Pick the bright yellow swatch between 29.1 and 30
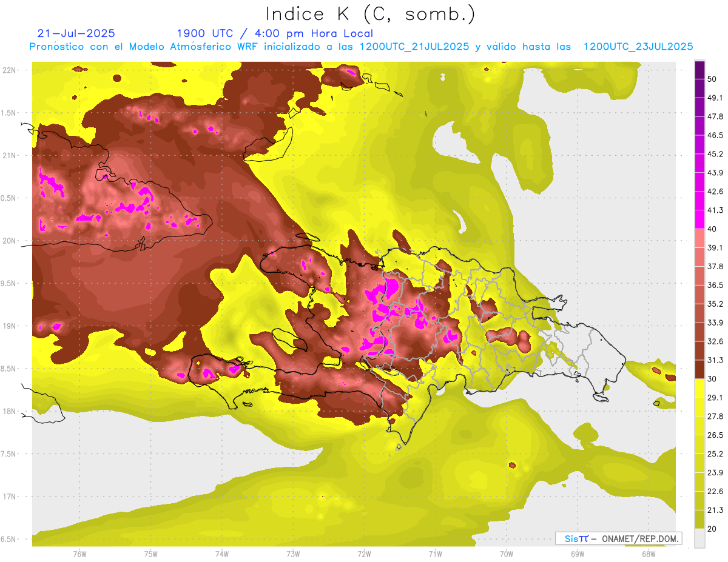The image size is (728, 562). coord(699,388)
